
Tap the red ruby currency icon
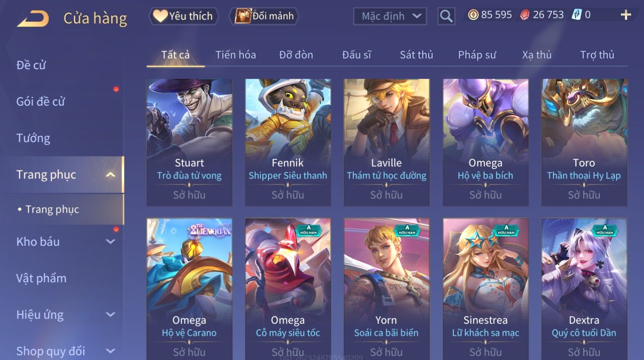coord(524,15)
